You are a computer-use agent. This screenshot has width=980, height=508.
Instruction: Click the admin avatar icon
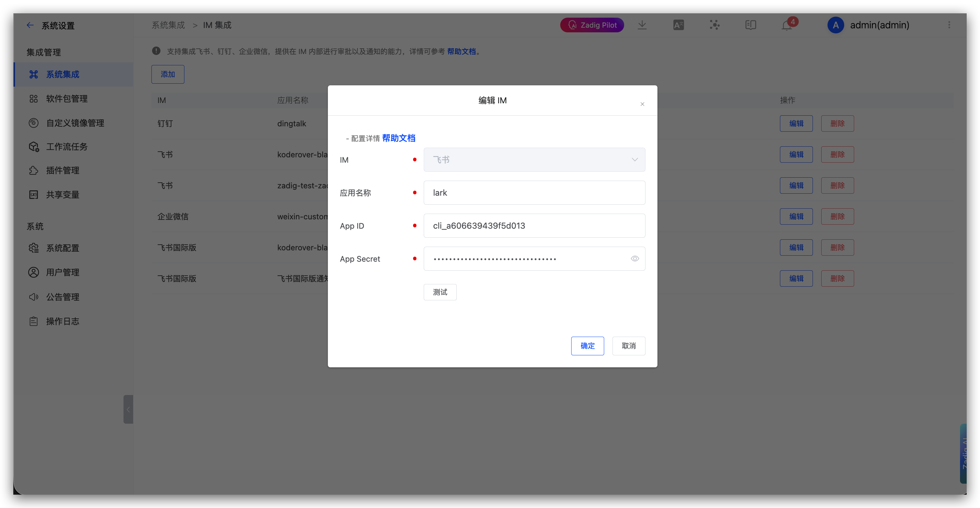click(836, 25)
